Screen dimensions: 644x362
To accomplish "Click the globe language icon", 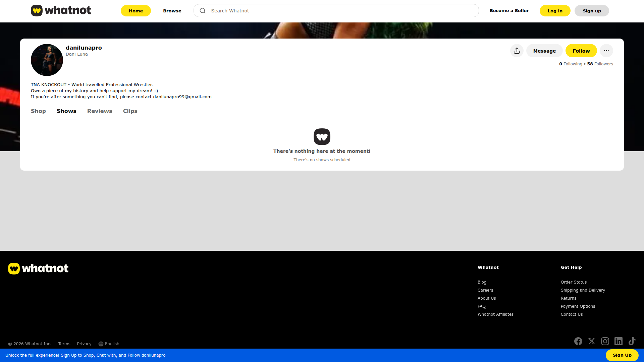I will pyautogui.click(x=101, y=344).
